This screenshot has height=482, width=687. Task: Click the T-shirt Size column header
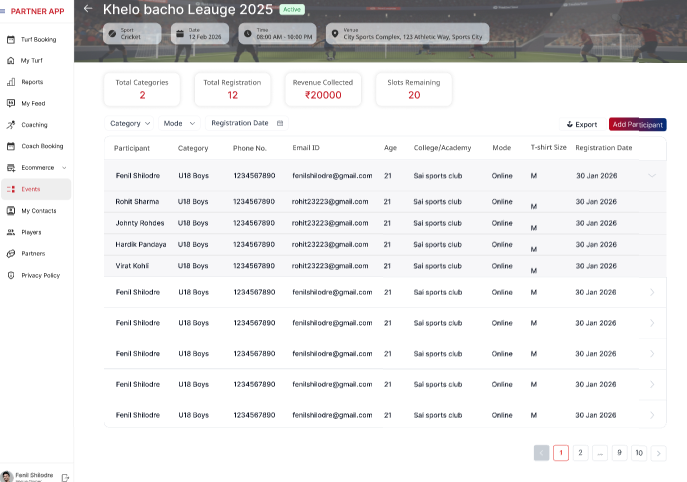point(549,147)
